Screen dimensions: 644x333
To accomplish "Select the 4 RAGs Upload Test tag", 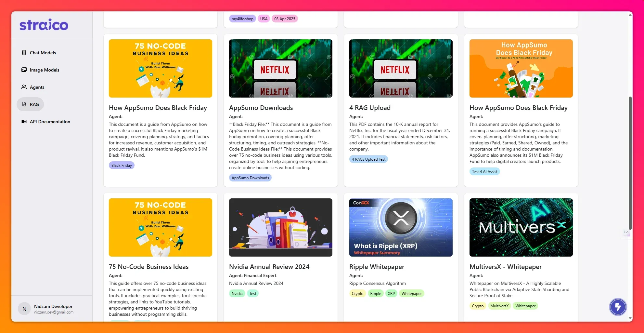I will click(368, 159).
